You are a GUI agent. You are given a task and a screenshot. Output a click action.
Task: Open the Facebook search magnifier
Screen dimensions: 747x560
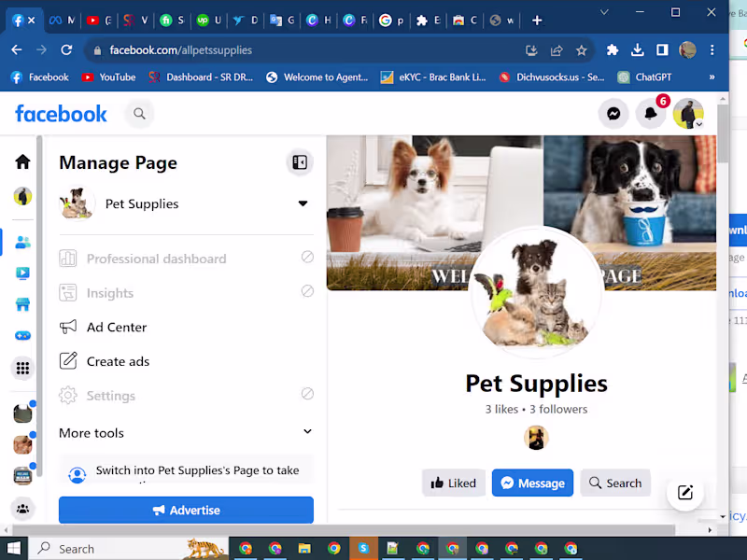[x=139, y=114]
